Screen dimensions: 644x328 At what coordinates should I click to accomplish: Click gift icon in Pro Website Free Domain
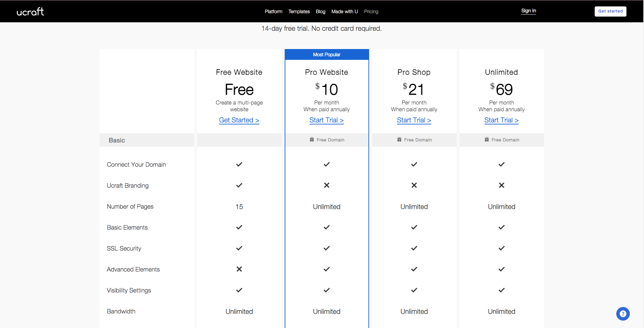pos(312,140)
